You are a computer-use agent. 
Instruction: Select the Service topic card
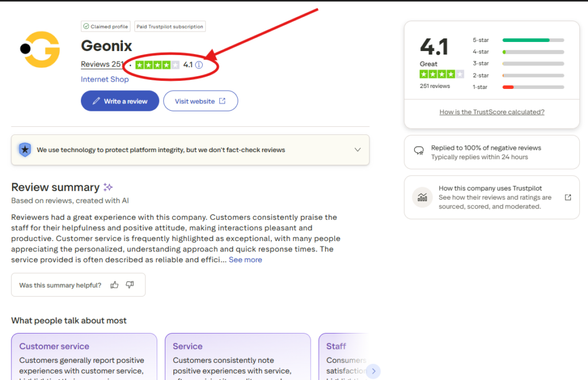[x=238, y=356]
